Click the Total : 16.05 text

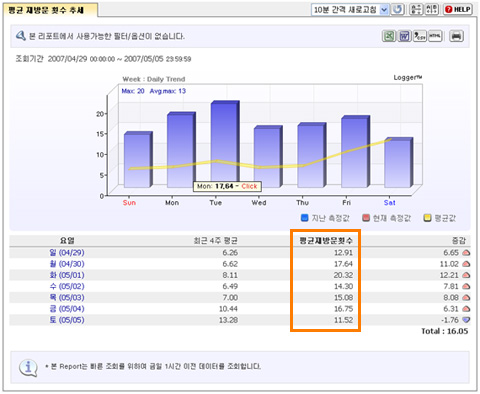(x=445, y=331)
